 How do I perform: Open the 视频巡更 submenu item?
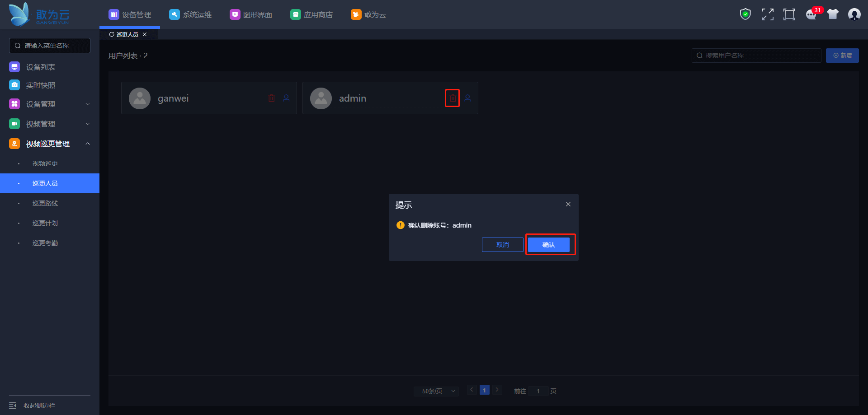[50, 163]
